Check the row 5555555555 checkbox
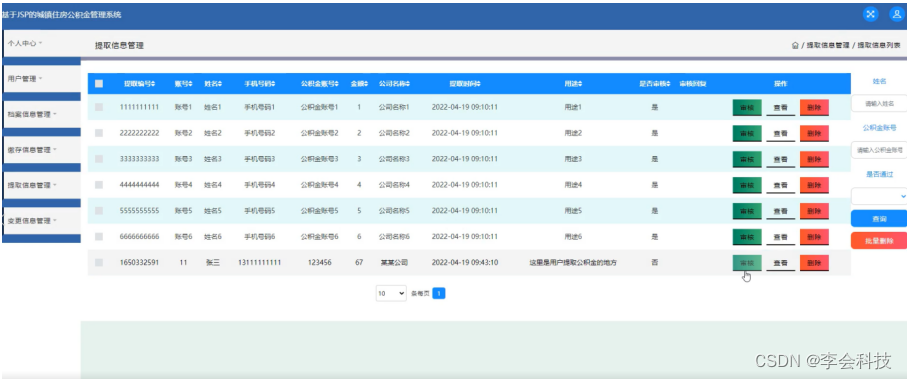 tap(99, 211)
